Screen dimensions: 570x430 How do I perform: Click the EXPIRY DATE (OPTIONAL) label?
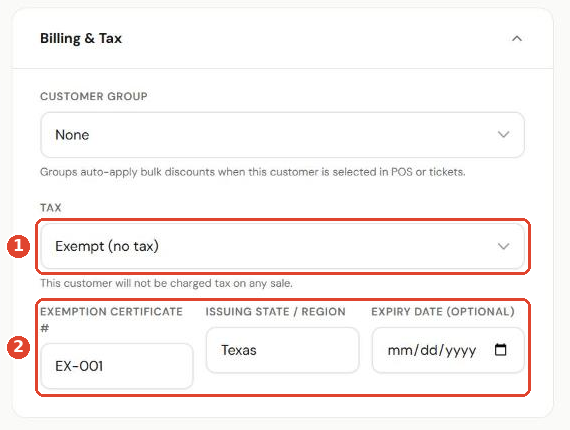coord(443,312)
